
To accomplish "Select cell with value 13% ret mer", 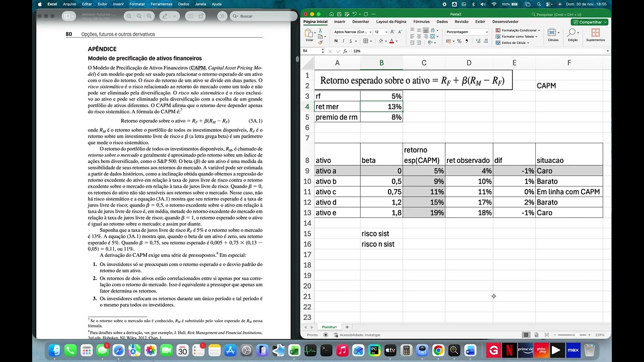I will pos(381,107).
